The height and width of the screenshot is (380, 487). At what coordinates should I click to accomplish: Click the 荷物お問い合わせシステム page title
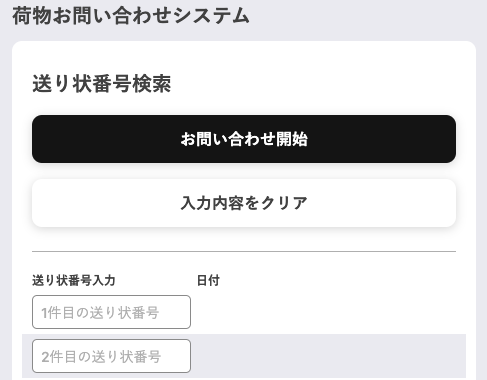click(131, 16)
